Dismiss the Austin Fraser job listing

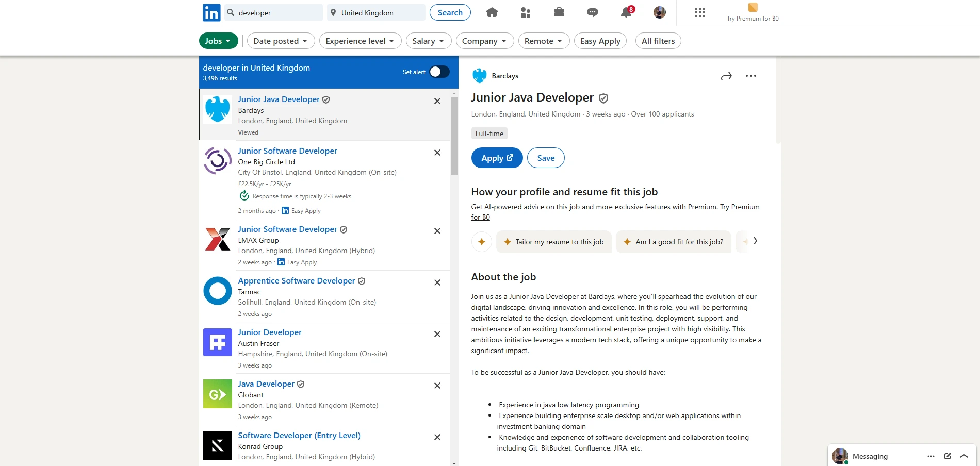coord(437,334)
